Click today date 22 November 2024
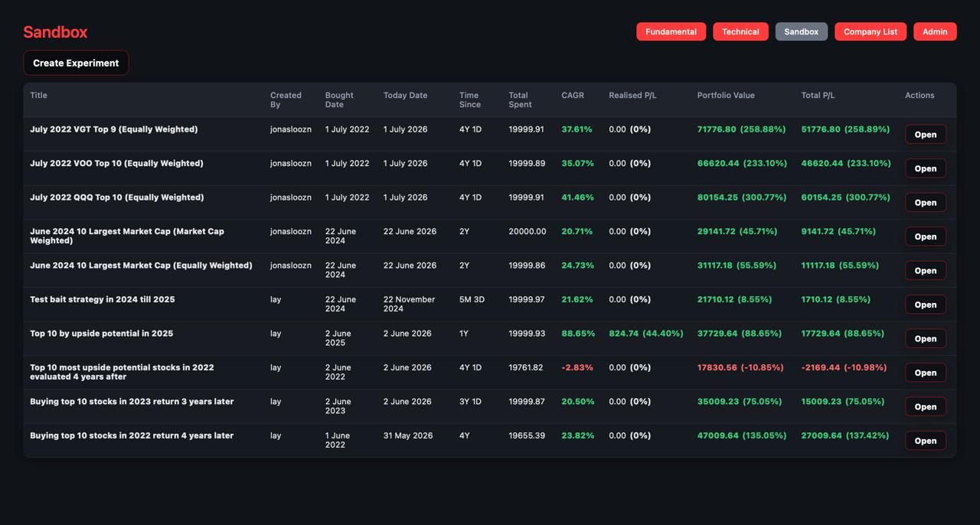 409,304
